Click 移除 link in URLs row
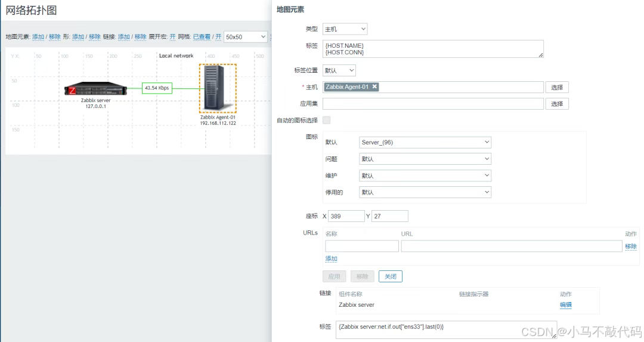This screenshot has width=644, height=342. 631,247
